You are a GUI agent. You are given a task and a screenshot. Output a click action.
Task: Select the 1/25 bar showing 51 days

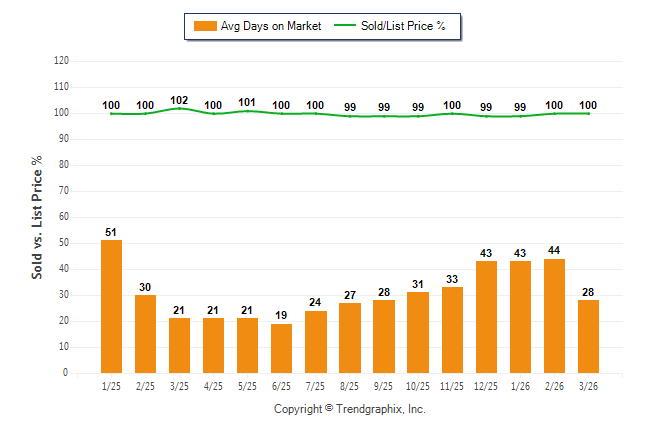point(111,306)
